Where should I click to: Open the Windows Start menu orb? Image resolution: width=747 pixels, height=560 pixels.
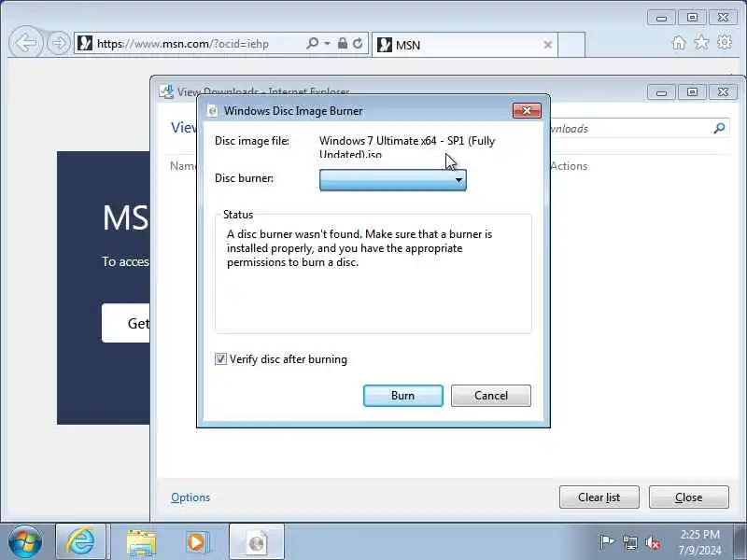pyautogui.click(x=25, y=541)
